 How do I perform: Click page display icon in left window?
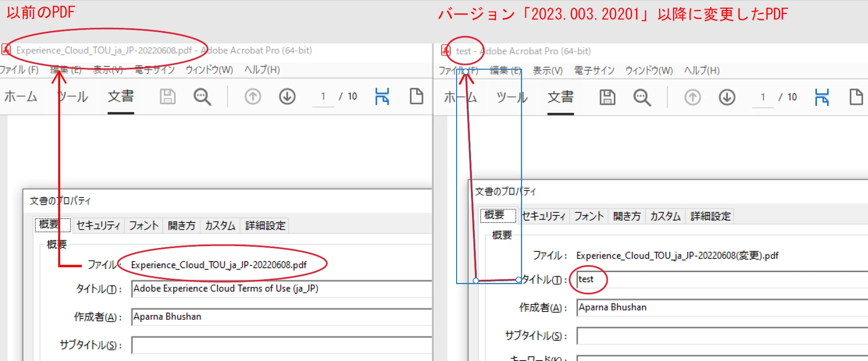tap(416, 96)
